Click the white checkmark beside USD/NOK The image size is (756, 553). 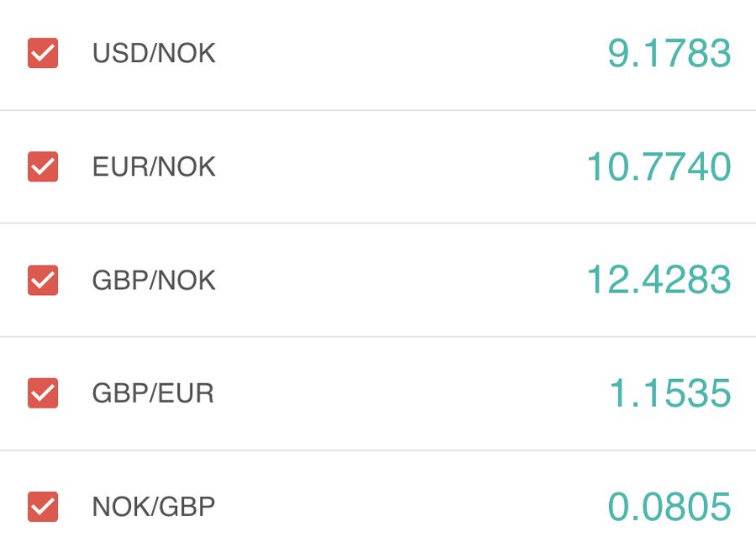click(43, 53)
